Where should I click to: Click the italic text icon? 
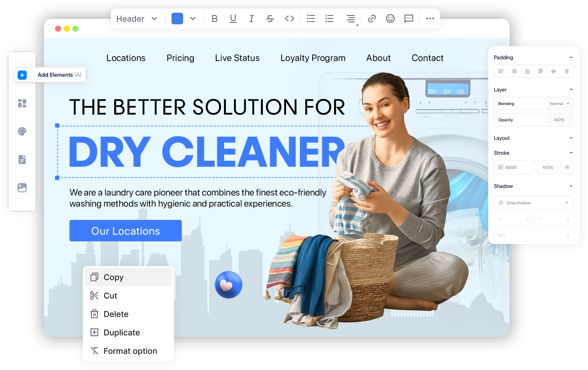pos(251,18)
